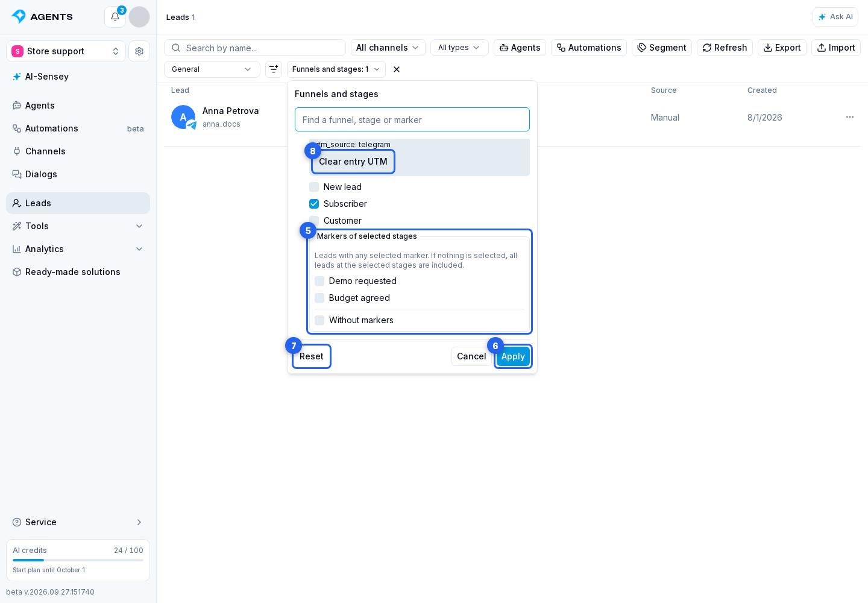Click the Segment button
This screenshot has height=603, width=868.
662,48
